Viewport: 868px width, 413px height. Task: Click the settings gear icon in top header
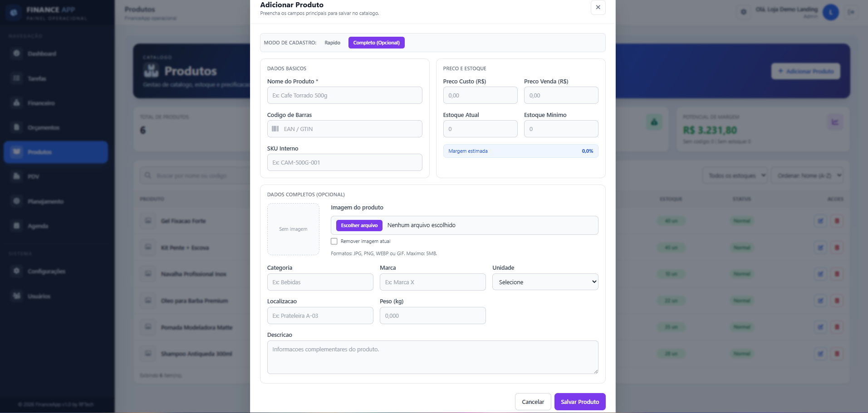(x=743, y=12)
